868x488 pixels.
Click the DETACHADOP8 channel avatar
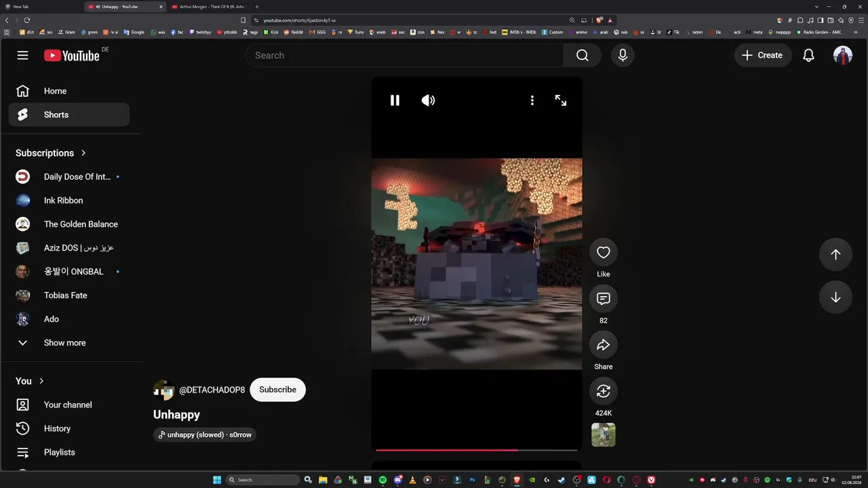[163, 390]
